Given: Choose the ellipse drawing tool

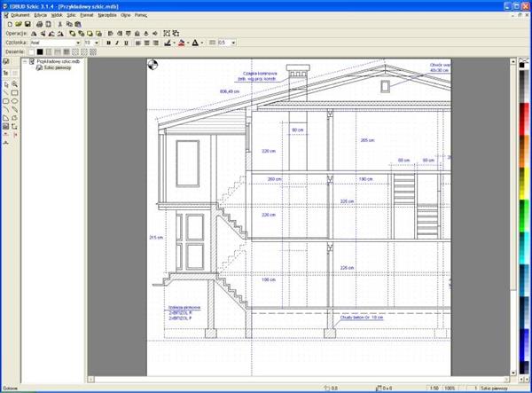Looking at the screenshot, I should 15,101.
